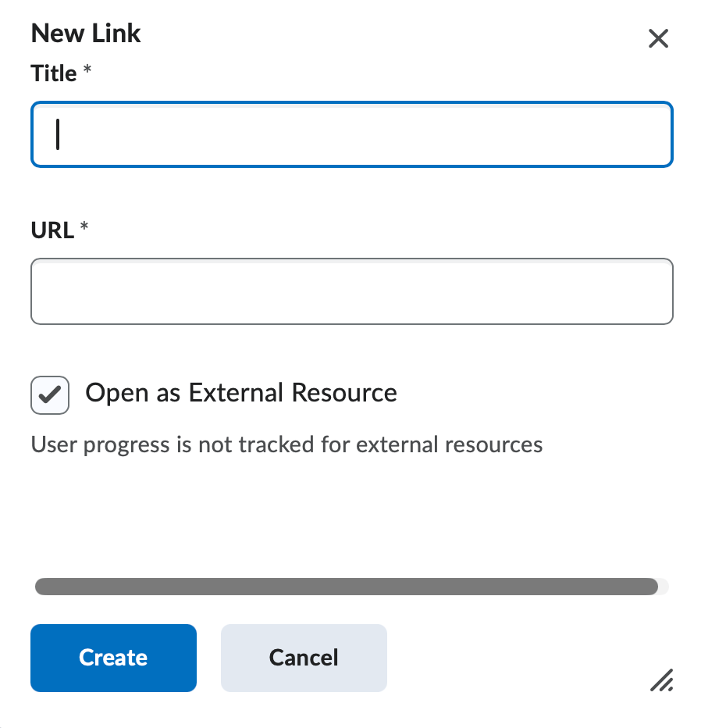Viewport: 701px width, 728px height.
Task: Cancel creating the new link
Action: 303,658
